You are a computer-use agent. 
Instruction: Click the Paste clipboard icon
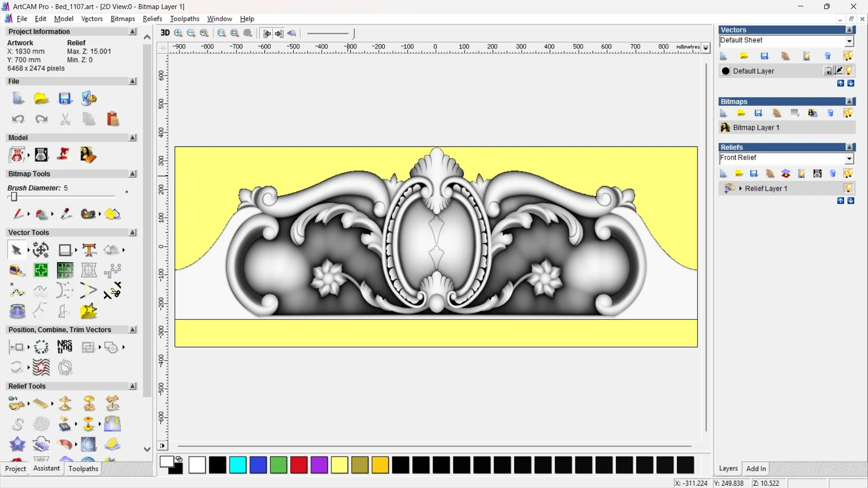click(113, 119)
